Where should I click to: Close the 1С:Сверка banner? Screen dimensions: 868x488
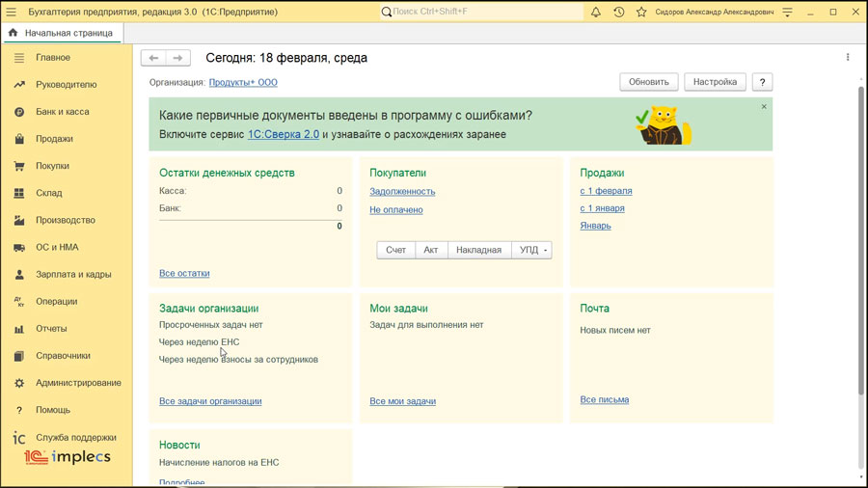click(x=764, y=106)
